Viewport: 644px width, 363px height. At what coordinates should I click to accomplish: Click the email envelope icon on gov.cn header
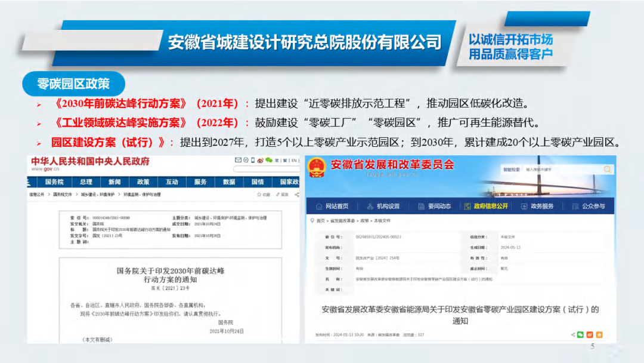[x=239, y=160]
